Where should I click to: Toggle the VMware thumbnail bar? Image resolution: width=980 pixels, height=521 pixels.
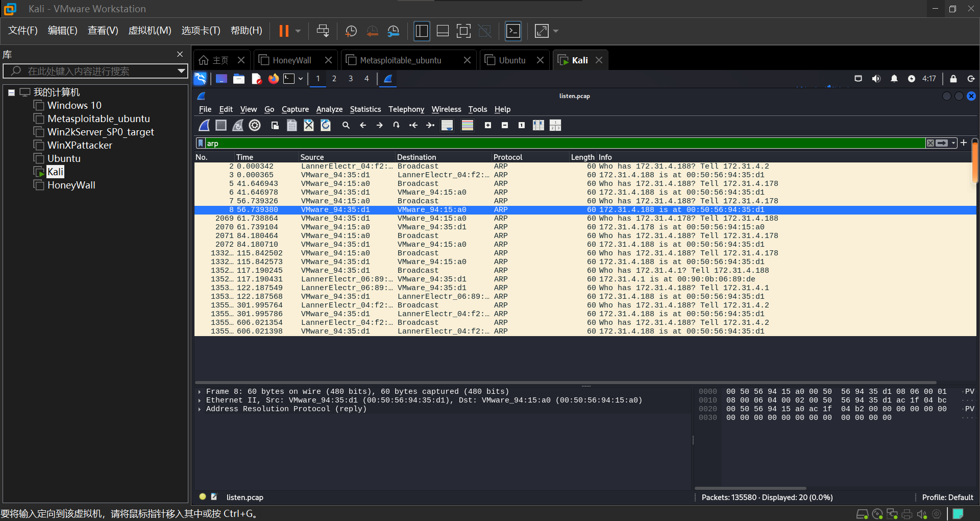tap(443, 31)
